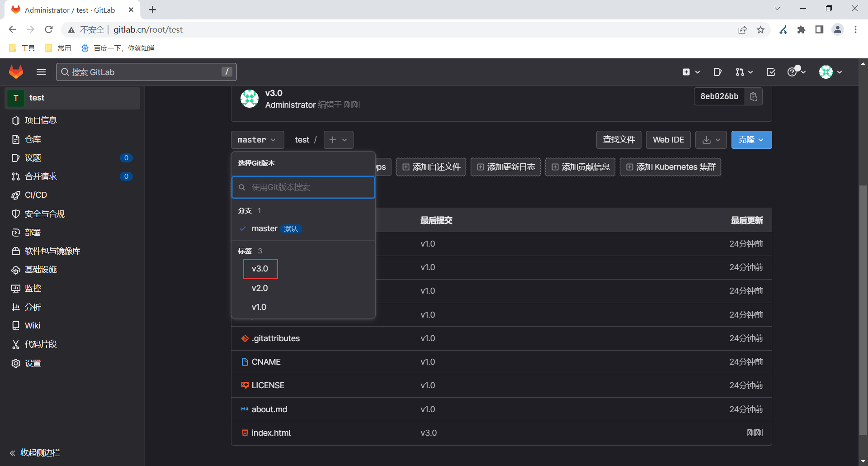
Task: Click the Administrator avatar on the commit
Action: click(250, 98)
